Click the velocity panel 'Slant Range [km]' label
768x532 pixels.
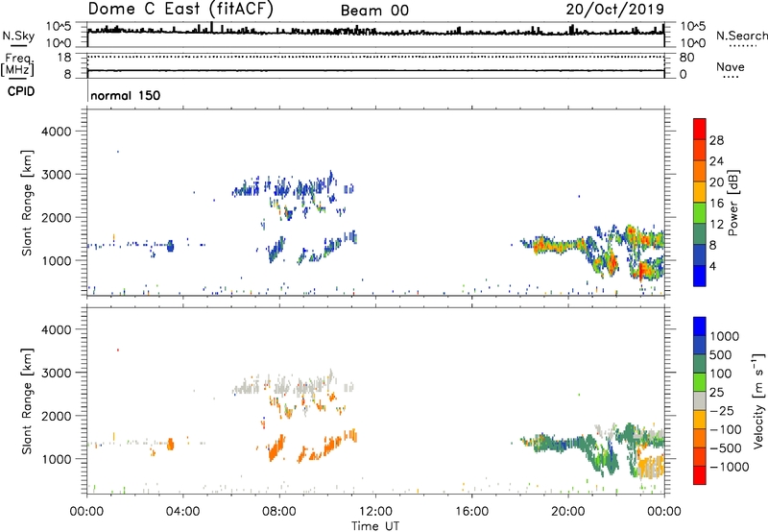click(27, 400)
